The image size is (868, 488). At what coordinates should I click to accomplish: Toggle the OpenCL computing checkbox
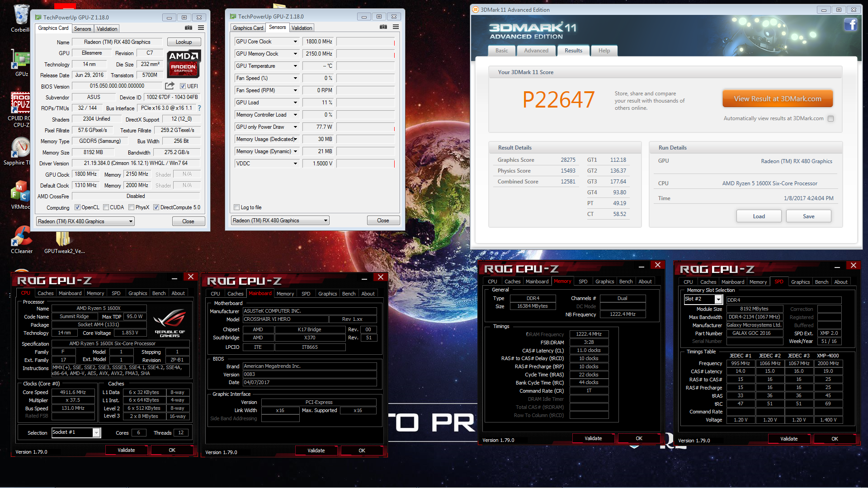pyautogui.click(x=77, y=207)
